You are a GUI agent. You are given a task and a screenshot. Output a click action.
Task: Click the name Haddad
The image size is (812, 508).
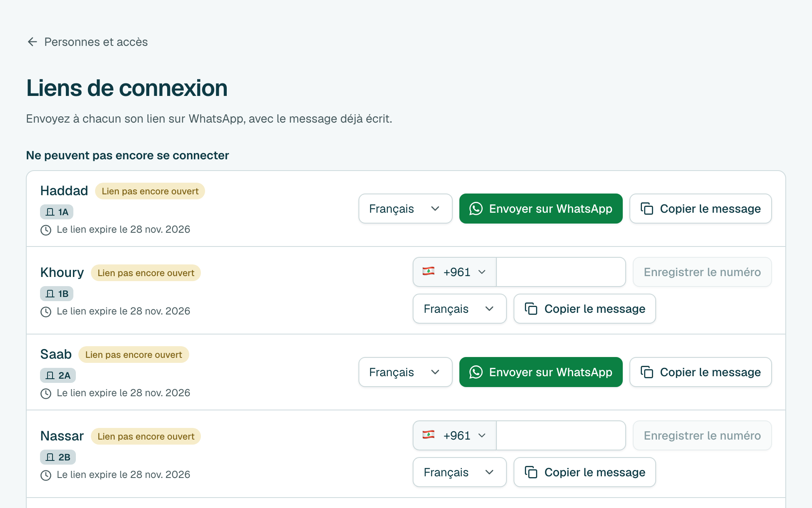click(x=64, y=191)
